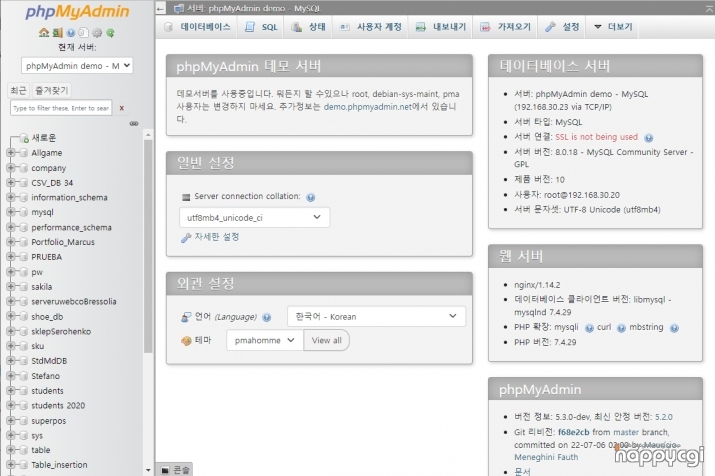Click the database icon next to mysql
Viewport: 715px width, 476px height.
(24, 212)
